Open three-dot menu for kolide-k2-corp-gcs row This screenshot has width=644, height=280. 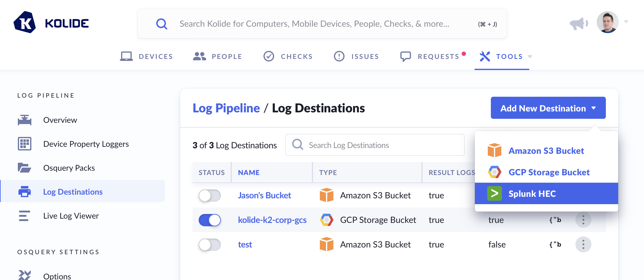(583, 220)
